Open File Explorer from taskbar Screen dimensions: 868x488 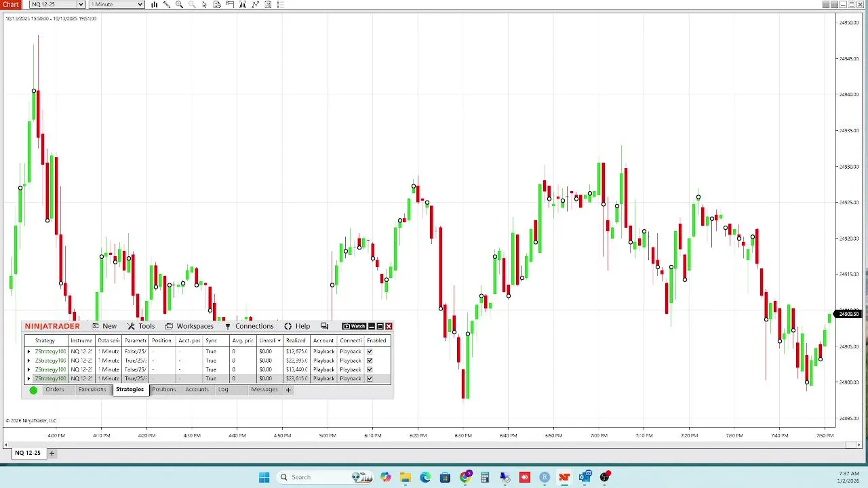[405, 477]
